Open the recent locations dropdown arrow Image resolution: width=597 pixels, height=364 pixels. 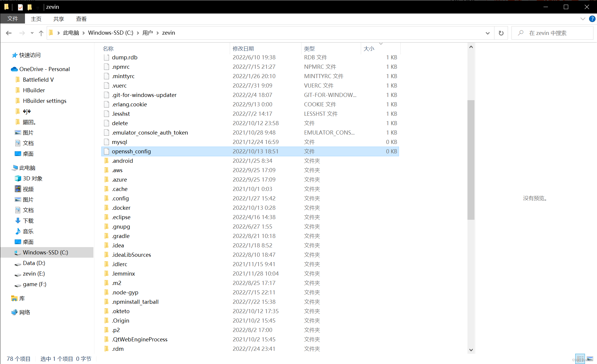click(x=32, y=33)
